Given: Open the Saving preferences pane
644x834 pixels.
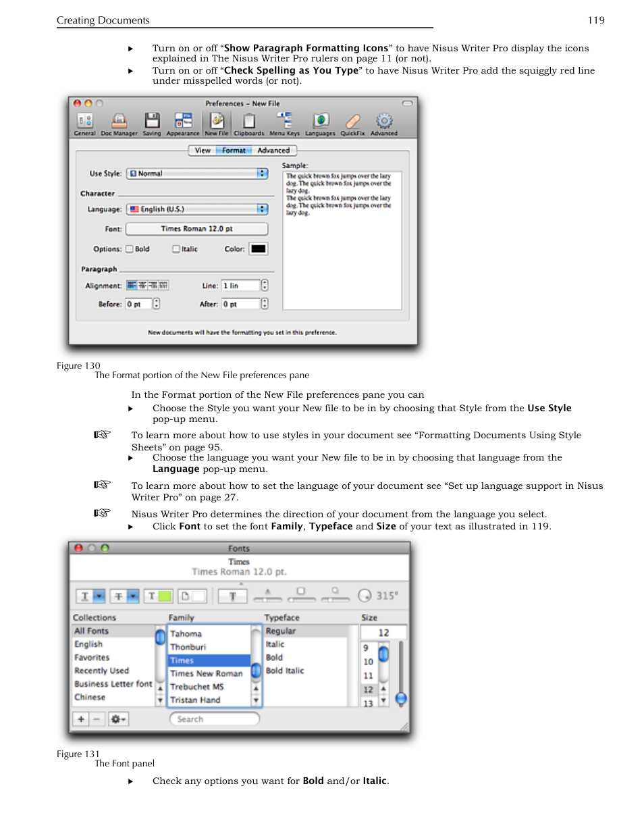Looking at the screenshot, I should point(152,124).
